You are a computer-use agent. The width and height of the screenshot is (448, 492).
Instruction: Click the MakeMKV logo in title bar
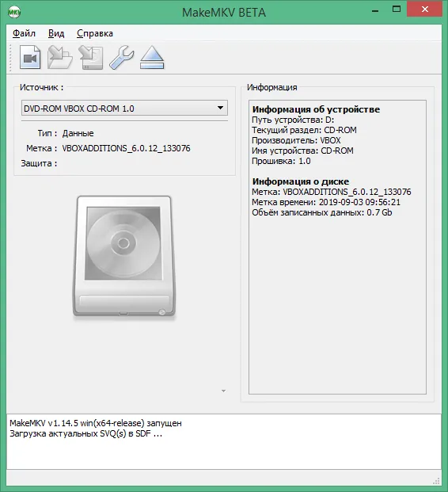[x=14, y=12]
